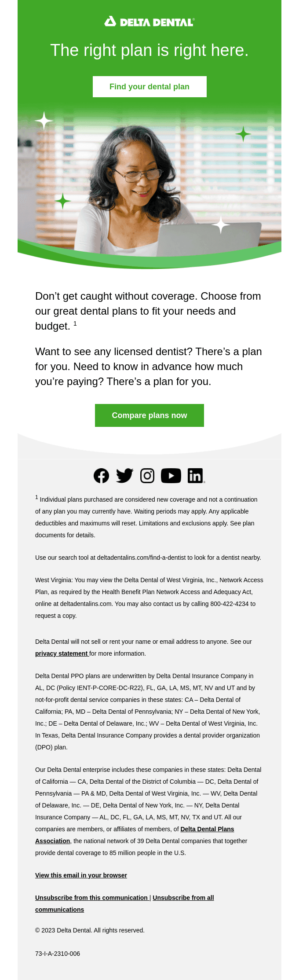Viewport: 299px width, 980px height.
Task: Click the footnote superscript after budget
Action: 75,323
